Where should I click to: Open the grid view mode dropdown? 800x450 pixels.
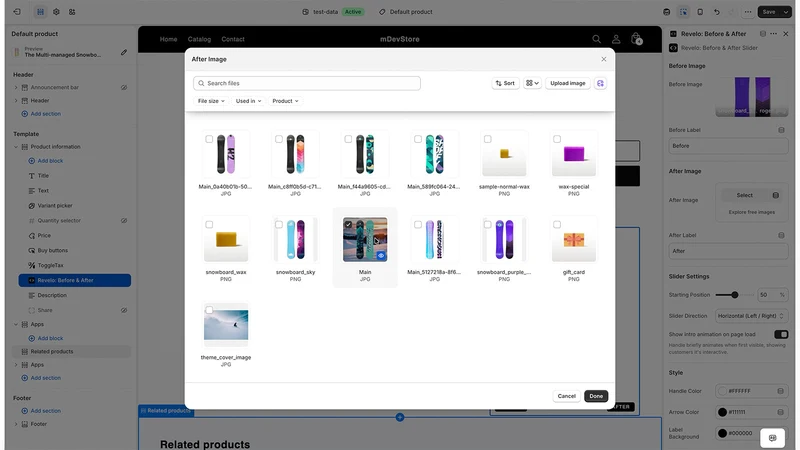[532, 83]
